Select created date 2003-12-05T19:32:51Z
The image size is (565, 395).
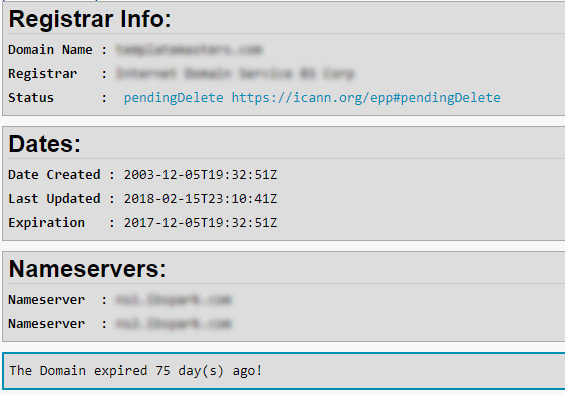200,175
